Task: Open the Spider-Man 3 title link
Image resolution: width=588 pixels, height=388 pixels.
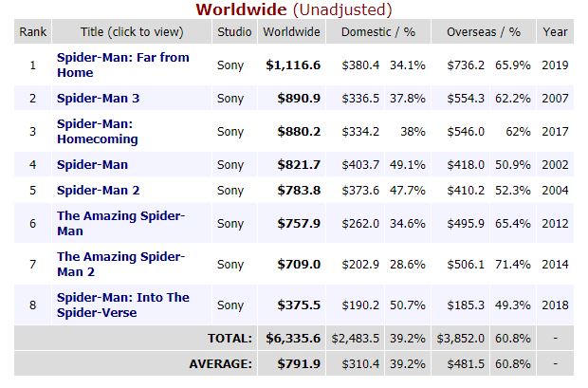Action: click(x=98, y=98)
